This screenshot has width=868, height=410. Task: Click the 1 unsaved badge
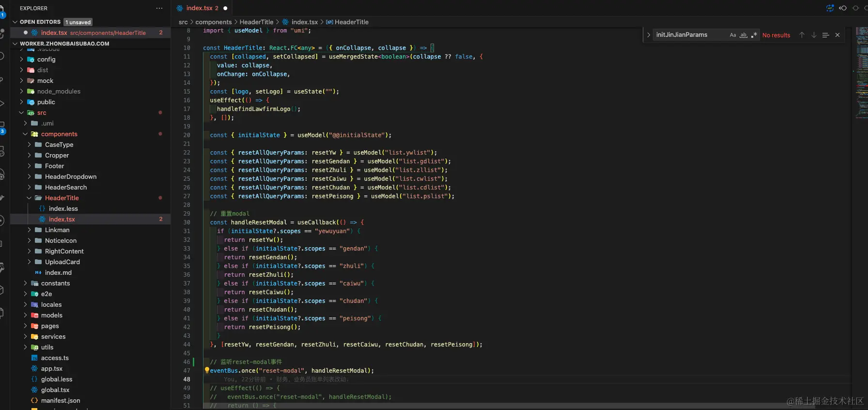pos(78,22)
